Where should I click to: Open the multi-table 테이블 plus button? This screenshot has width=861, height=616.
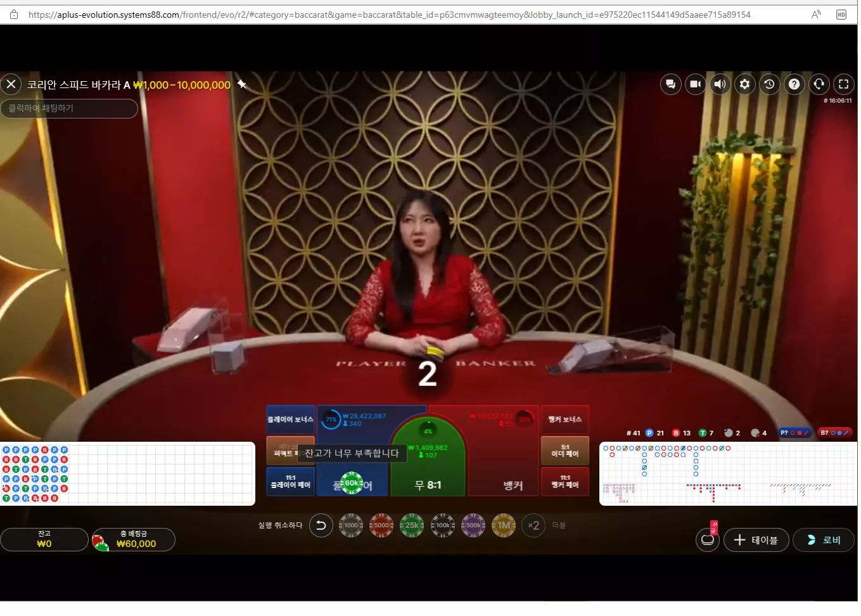756,540
